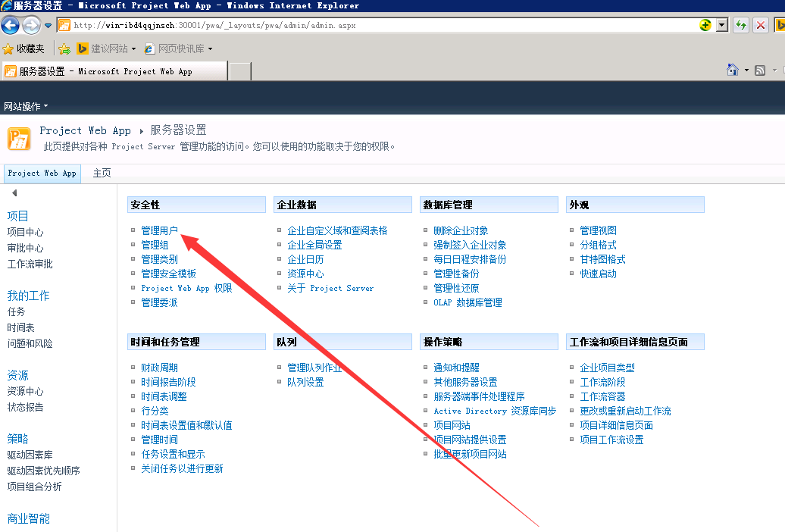Open the Favorites (收藏夹) star button
This screenshot has height=532, width=785.
coord(23,49)
